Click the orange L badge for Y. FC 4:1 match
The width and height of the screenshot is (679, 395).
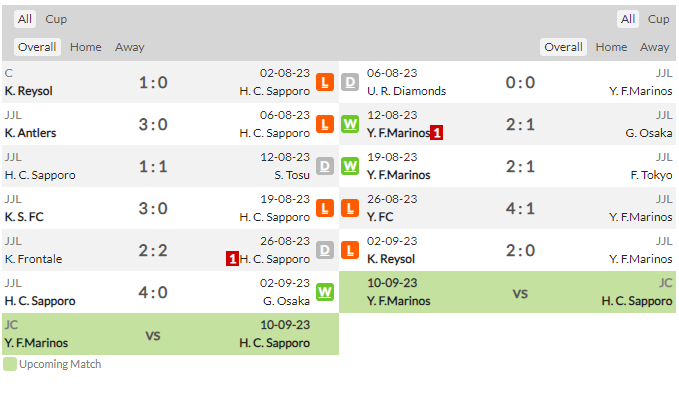[350, 208]
